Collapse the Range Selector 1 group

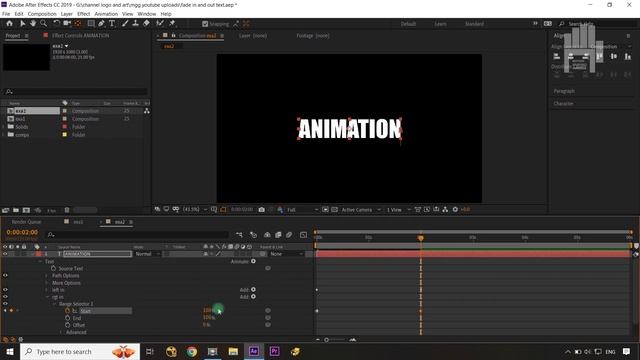pyautogui.click(x=53, y=304)
